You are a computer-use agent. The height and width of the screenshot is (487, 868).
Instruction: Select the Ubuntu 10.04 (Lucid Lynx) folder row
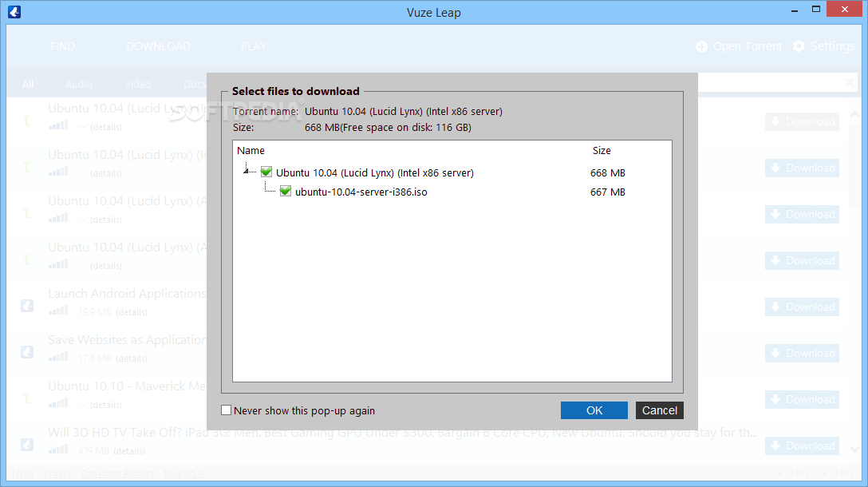click(x=375, y=173)
